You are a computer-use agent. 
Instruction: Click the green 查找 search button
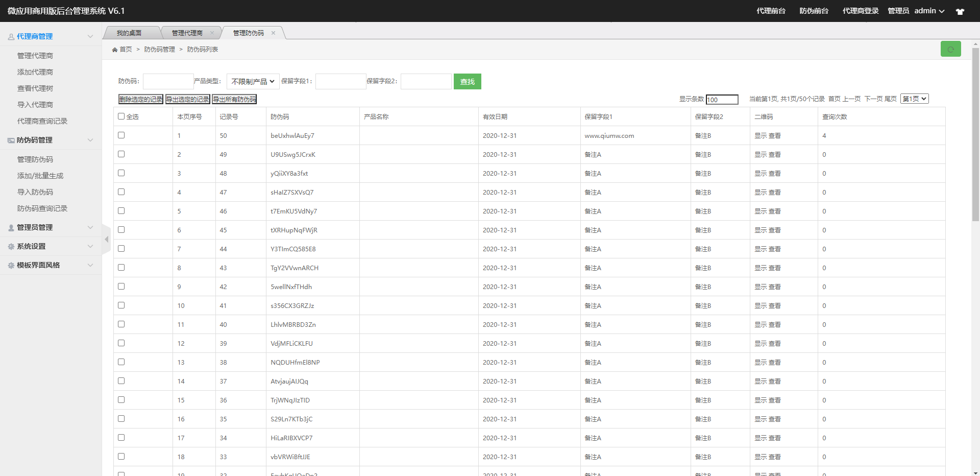(467, 82)
